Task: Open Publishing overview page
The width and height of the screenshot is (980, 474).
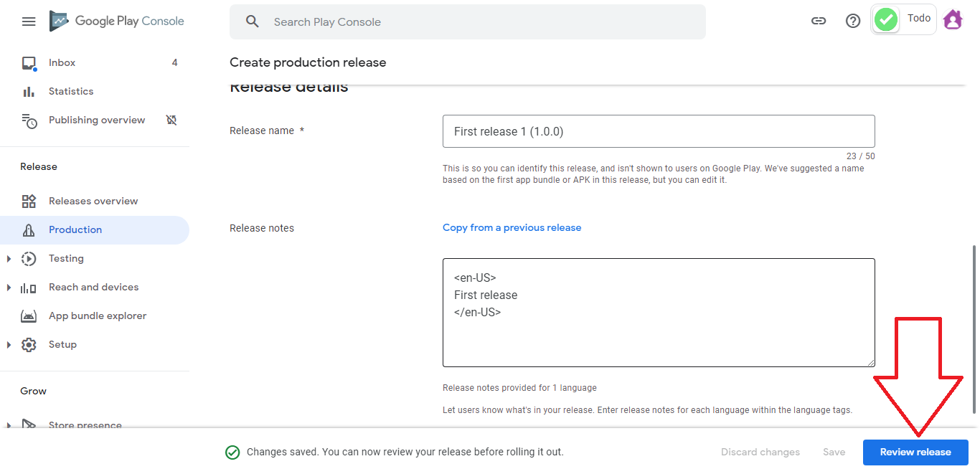Action: pos(97,120)
